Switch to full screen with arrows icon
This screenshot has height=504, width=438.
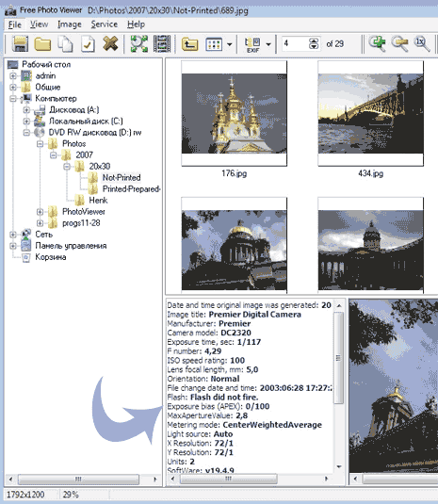139,43
